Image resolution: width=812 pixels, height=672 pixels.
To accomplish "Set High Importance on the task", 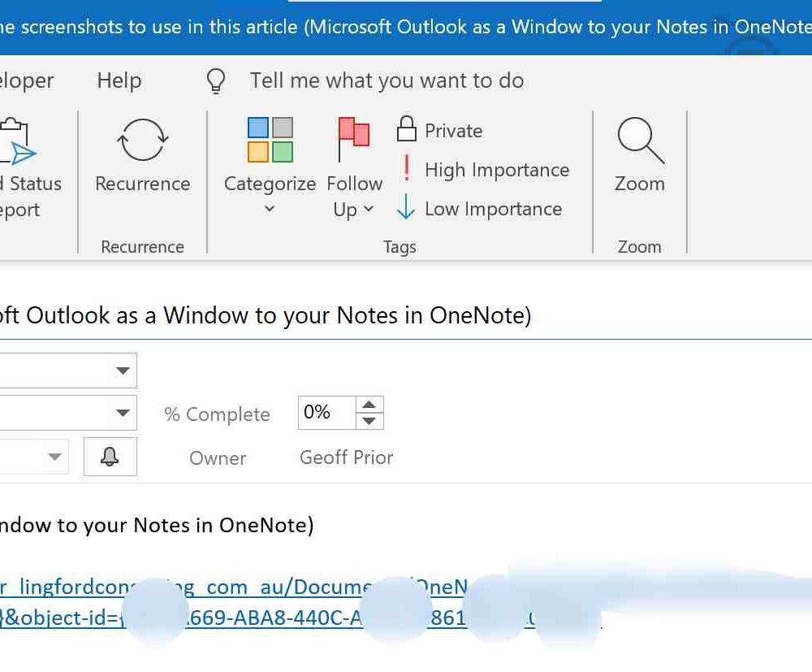I will pyautogui.click(x=486, y=170).
